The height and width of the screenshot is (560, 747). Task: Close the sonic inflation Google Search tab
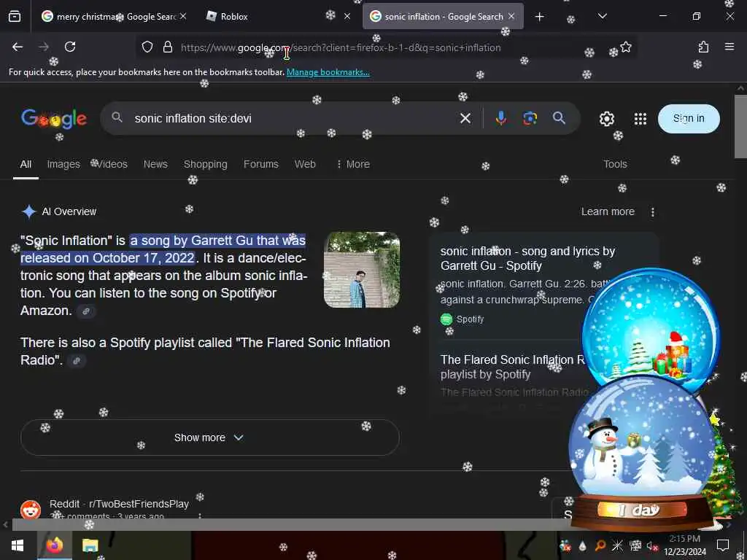(x=511, y=16)
